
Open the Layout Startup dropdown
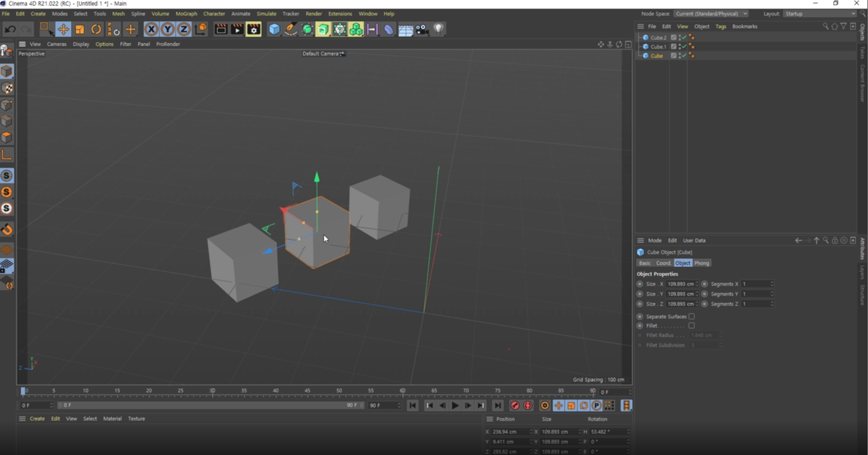820,14
